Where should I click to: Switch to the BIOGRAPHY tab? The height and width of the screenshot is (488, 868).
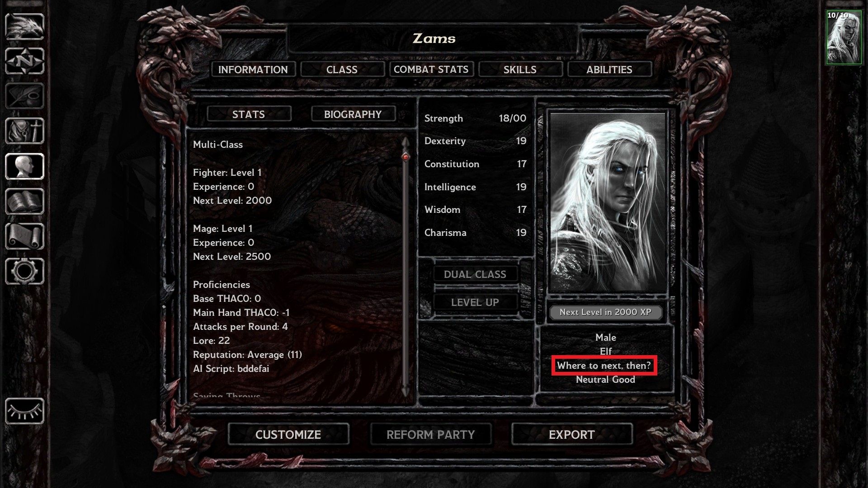[352, 114]
